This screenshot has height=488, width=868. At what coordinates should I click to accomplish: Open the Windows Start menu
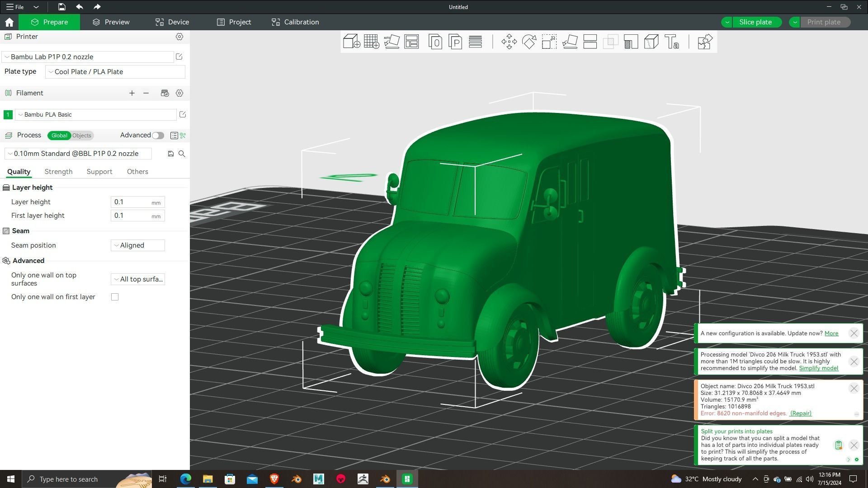coord(11,479)
